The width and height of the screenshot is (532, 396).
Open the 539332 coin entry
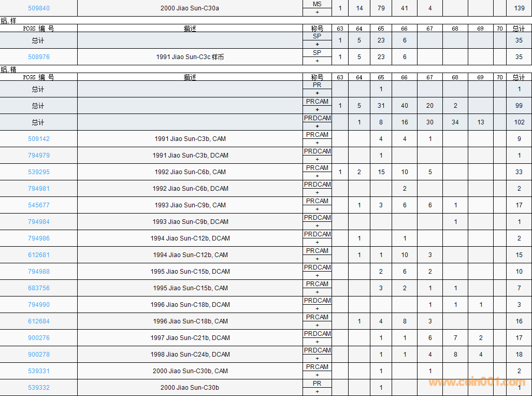click(39, 388)
